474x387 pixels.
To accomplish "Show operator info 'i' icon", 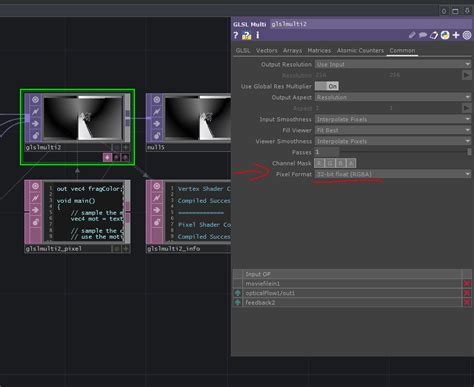I will [x=258, y=35].
